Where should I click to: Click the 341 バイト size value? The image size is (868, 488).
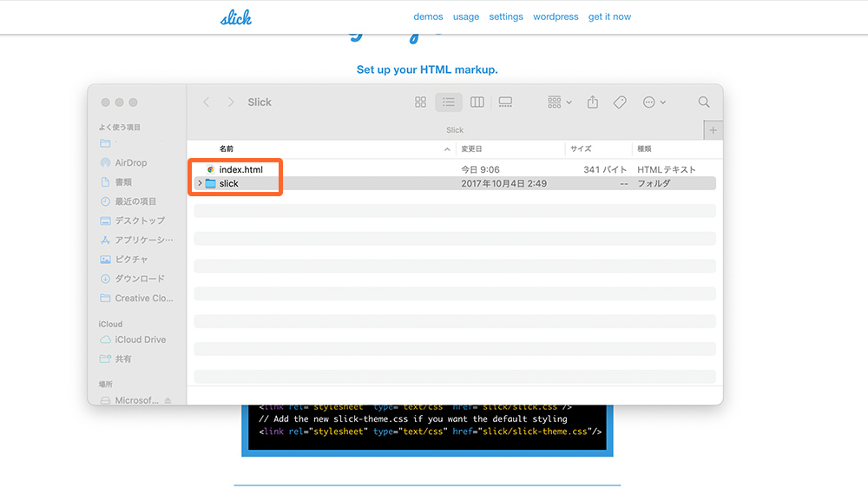click(605, 169)
